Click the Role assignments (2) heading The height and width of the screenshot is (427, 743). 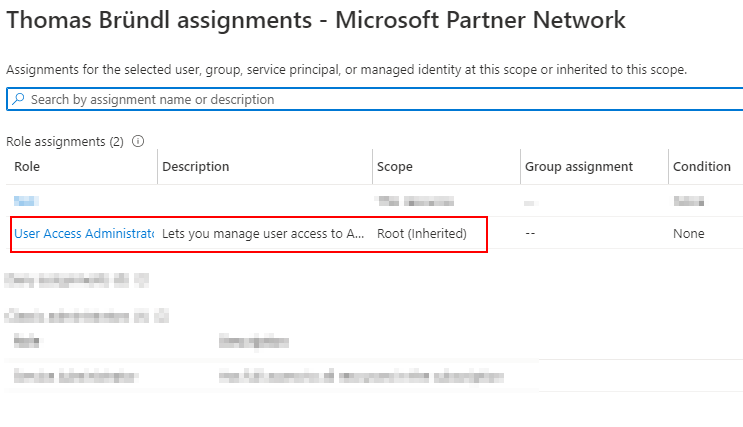(65, 141)
